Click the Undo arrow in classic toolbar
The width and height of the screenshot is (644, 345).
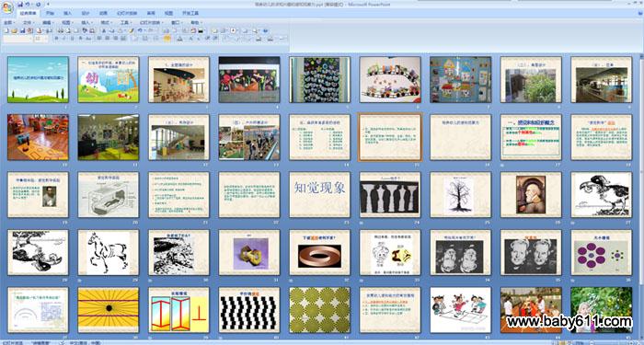(x=140, y=30)
